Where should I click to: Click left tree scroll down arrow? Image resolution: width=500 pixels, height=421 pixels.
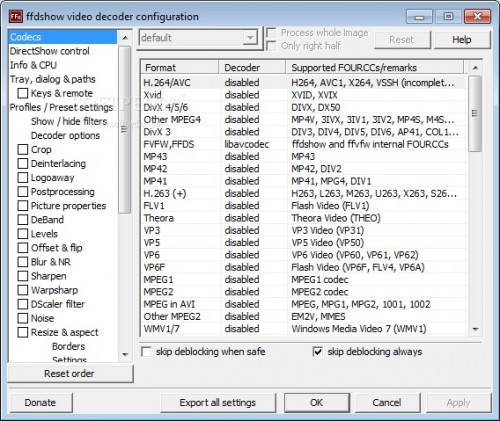[x=125, y=354]
